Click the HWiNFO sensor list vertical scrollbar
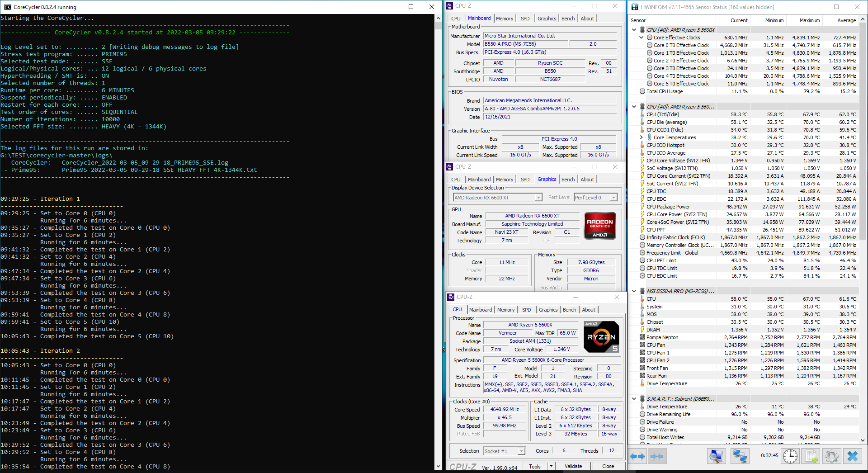This screenshot has width=868, height=473. pos(863,229)
